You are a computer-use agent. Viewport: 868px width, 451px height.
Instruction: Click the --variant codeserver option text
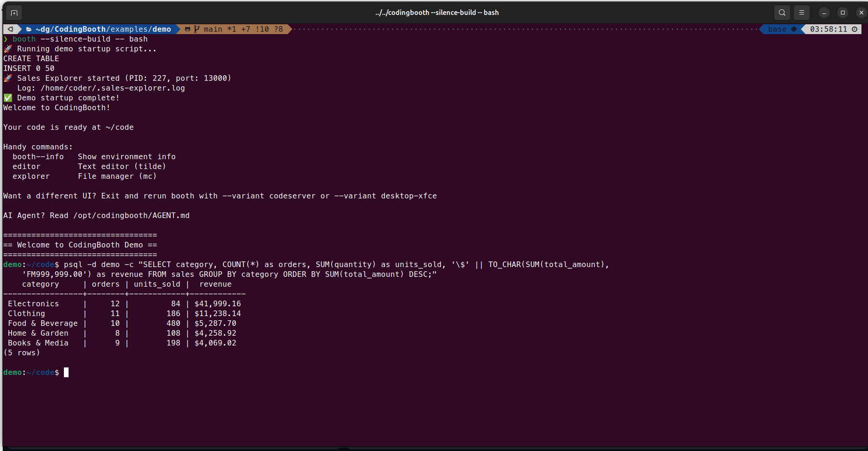[x=269, y=196]
